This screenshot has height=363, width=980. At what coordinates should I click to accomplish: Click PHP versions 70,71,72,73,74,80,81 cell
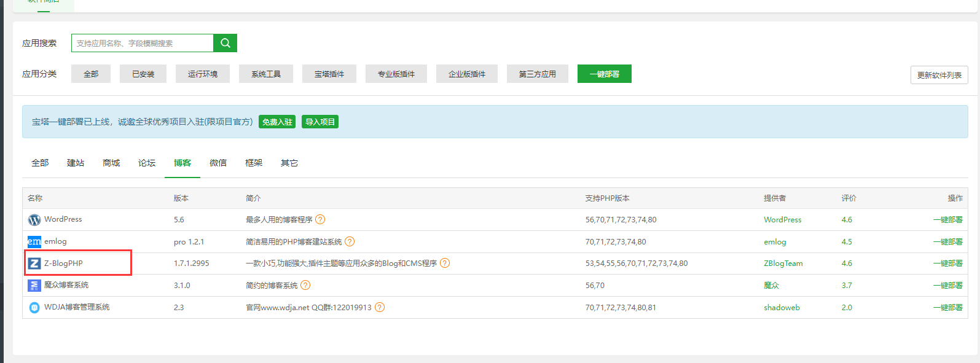point(621,307)
